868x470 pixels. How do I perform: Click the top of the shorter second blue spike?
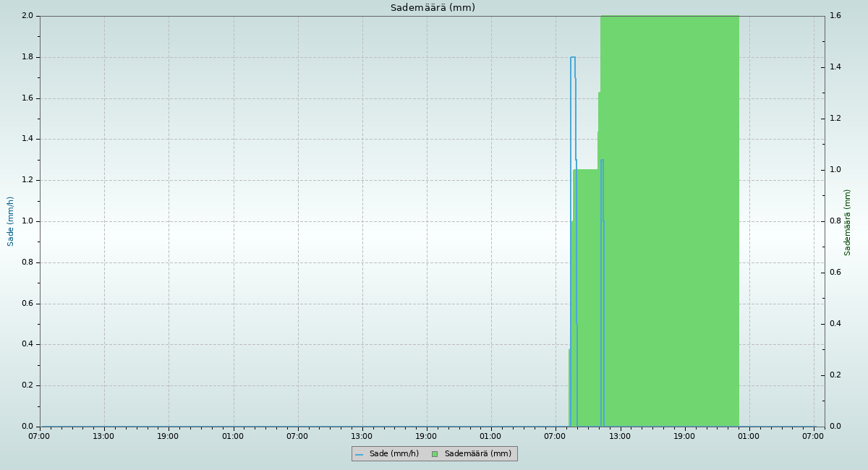[x=602, y=161]
